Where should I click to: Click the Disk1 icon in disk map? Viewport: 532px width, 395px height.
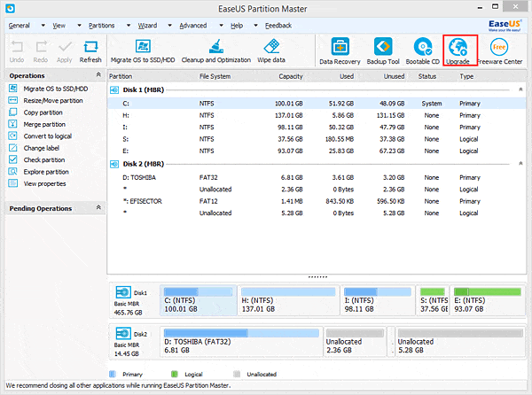click(123, 292)
